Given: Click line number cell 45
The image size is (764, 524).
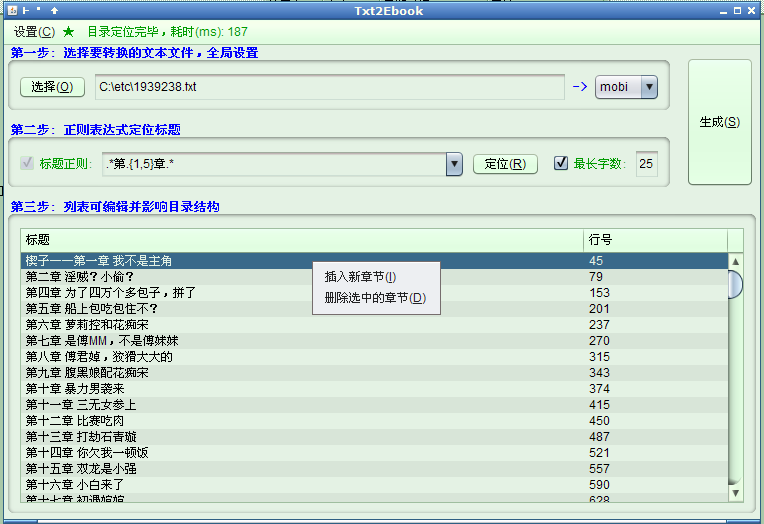Looking at the screenshot, I should (x=655, y=261).
